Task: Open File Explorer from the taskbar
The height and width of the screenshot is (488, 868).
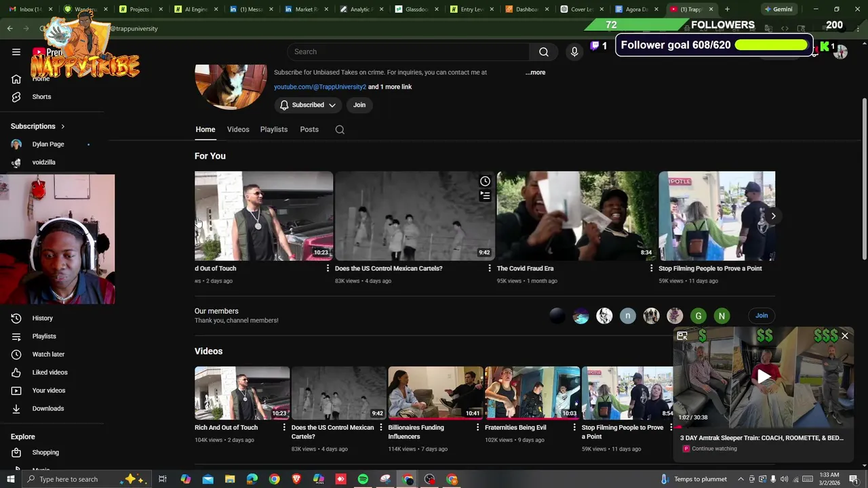Action: click(230, 479)
